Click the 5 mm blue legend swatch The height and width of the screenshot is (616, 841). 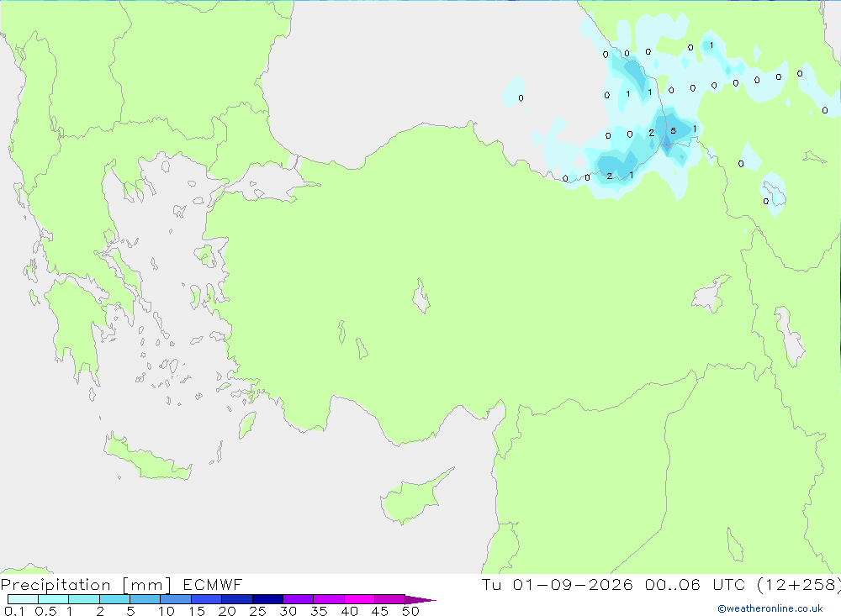pyautogui.click(x=145, y=599)
